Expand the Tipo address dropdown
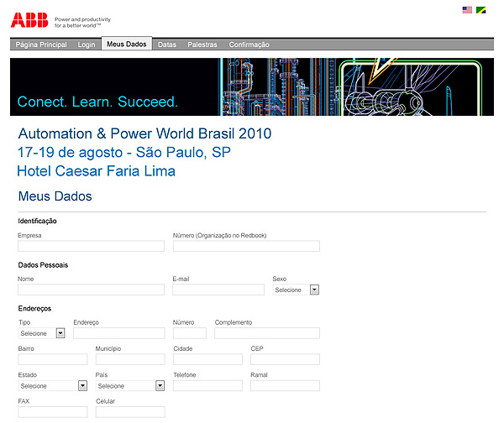This screenshot has height=423, width=504. click(41, 333)
